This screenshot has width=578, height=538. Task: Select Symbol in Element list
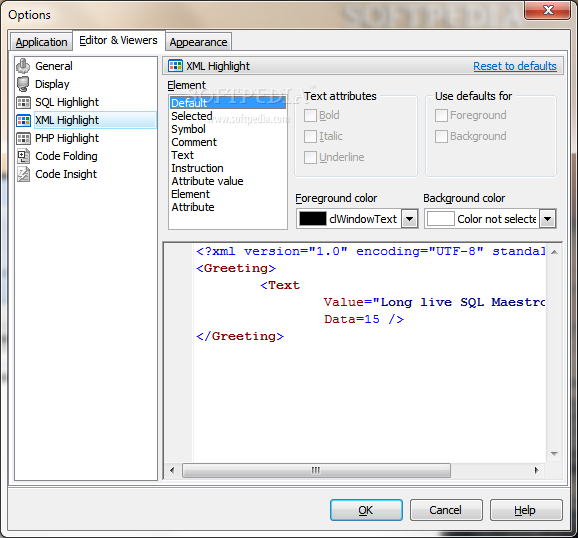(228, 129)
